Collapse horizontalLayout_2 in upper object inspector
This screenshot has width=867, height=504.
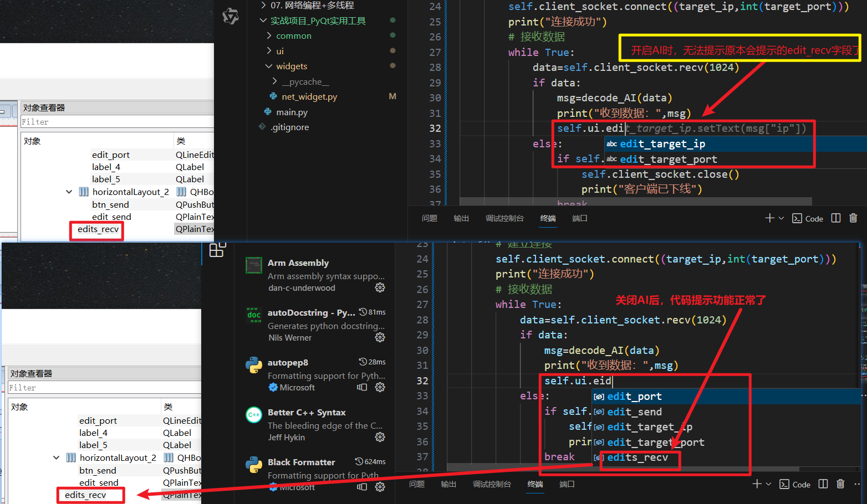69,192
